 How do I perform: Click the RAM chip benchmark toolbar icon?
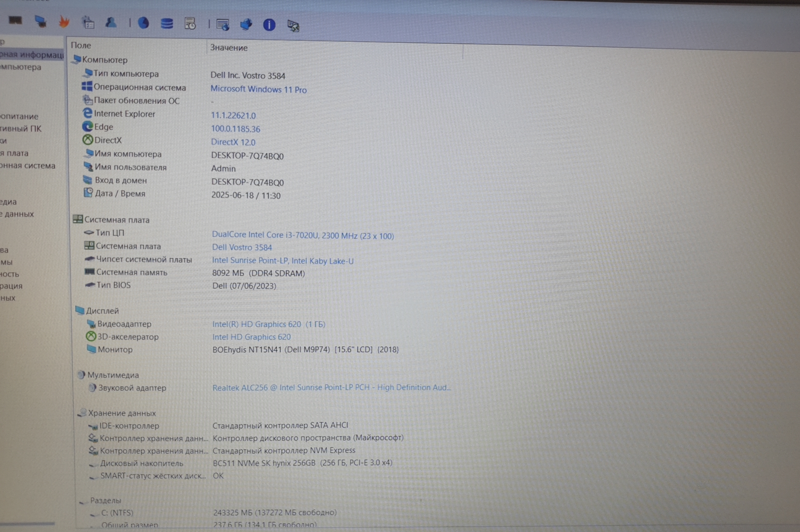pyautogui.click(x=15, y=20)
